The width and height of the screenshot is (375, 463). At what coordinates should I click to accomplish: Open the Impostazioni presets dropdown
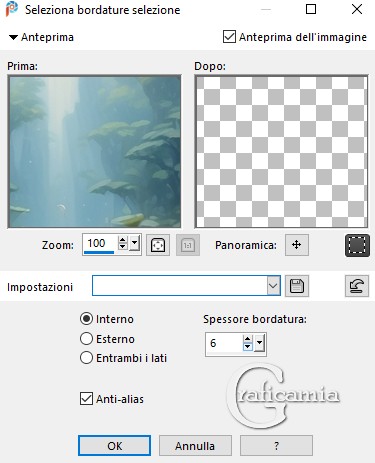coord(273,286)
